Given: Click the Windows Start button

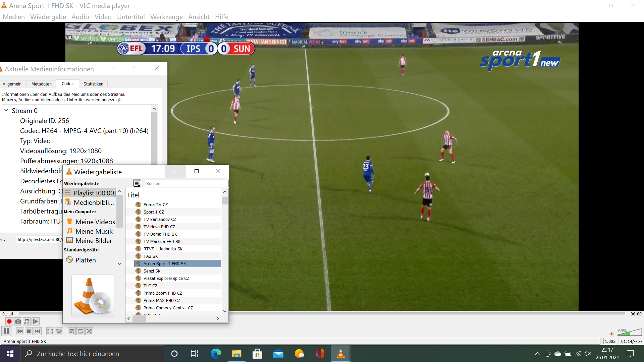Looking at the screenshot, I should [x=10, y=354].
